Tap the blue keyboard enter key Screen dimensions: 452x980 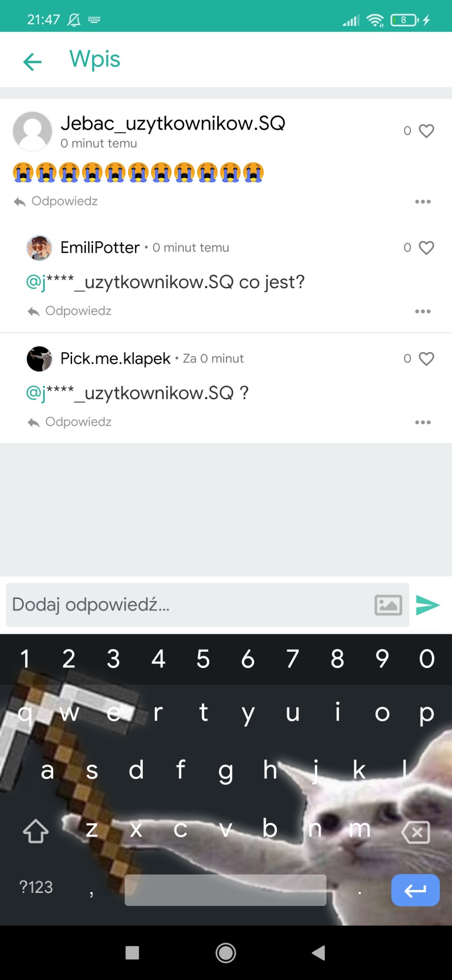tap(415, 890)
